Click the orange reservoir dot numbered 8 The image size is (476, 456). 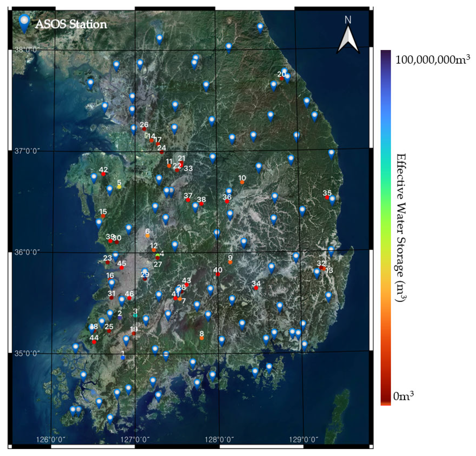202,338
